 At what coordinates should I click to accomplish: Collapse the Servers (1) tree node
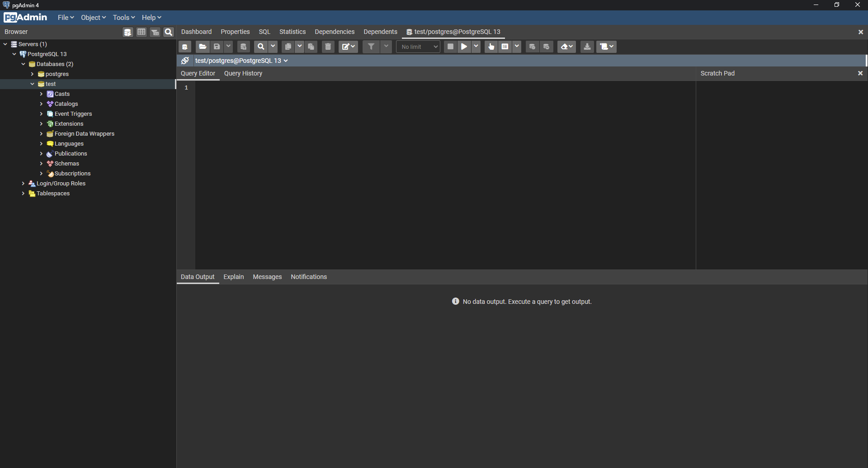coord(5,44)
